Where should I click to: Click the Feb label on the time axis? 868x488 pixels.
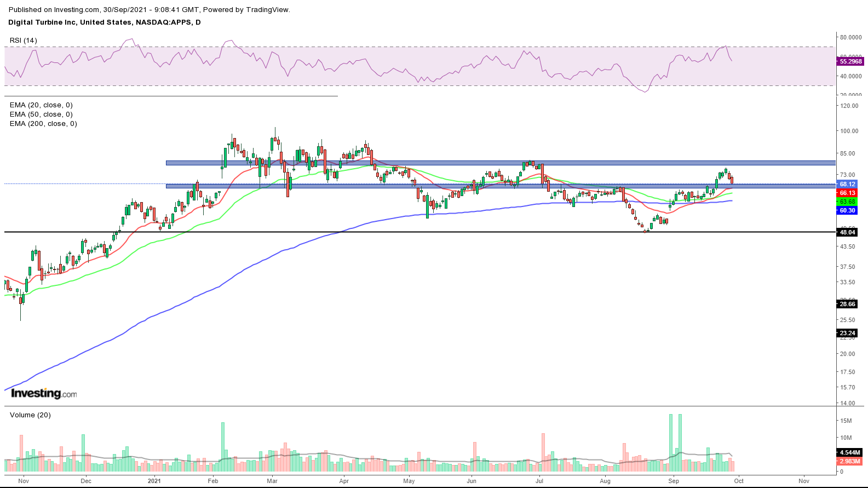coord(213,481)
